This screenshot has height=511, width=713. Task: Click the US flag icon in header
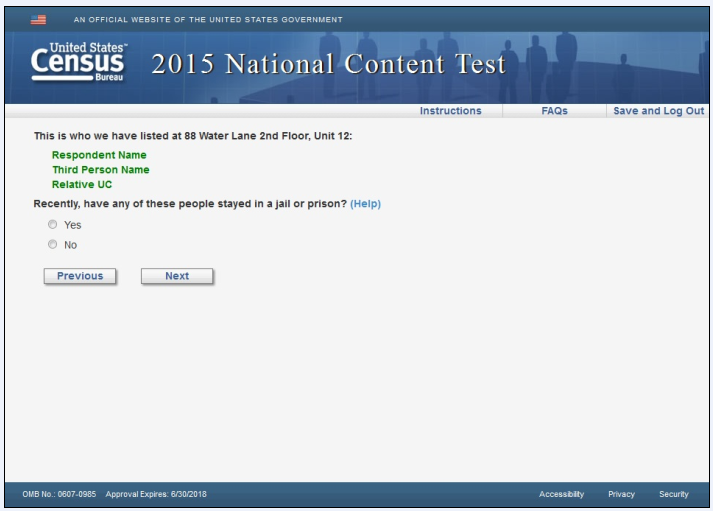pyautogui.click(x=38, y=20)
